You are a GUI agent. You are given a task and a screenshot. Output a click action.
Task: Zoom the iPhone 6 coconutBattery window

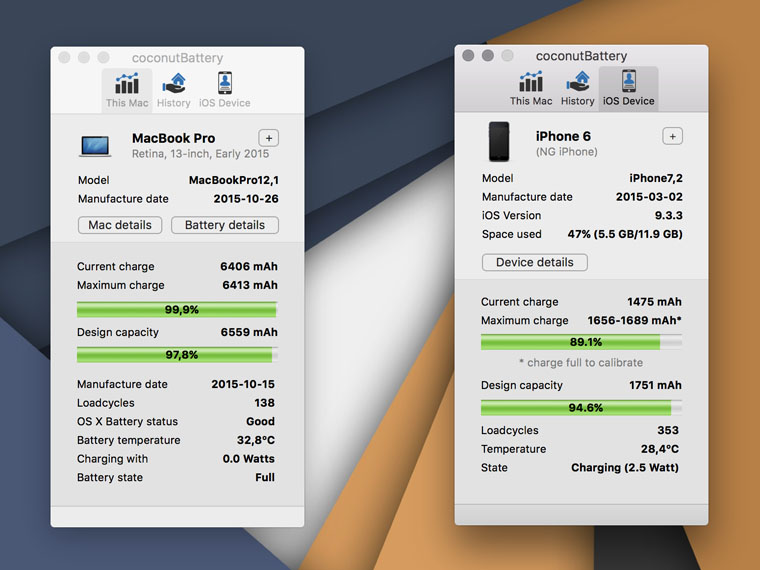pos(507,56)
